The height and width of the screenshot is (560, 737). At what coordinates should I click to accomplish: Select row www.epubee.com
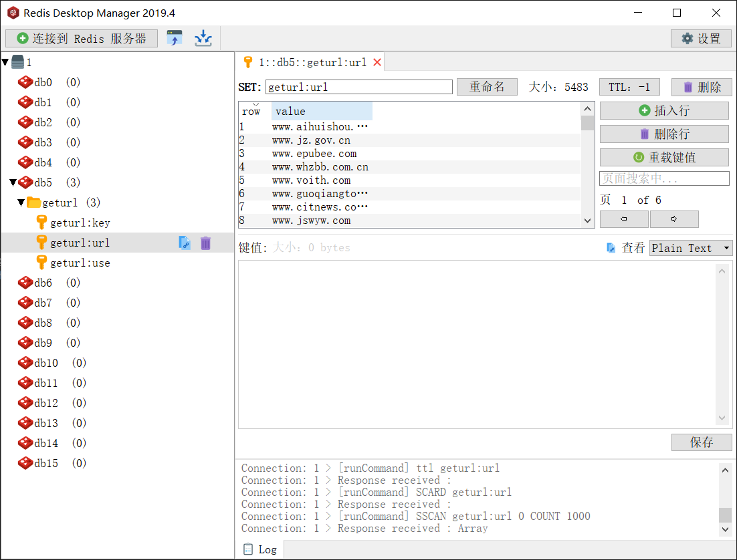coord(409,154)
